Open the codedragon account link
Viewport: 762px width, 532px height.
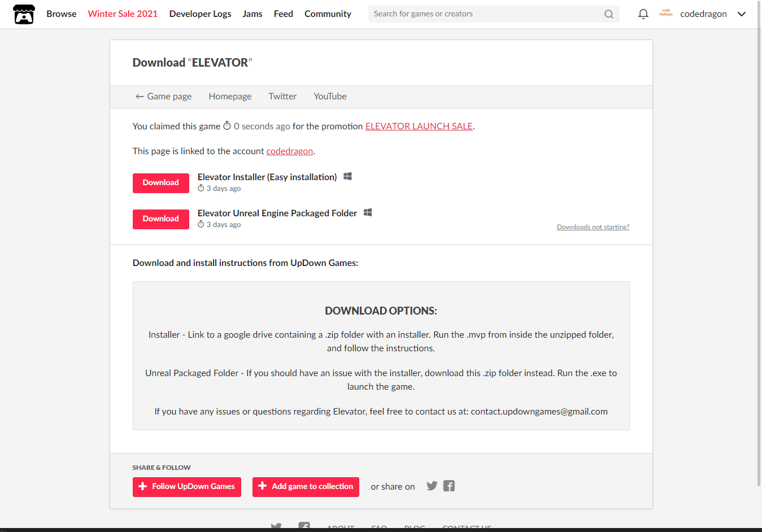click(x=290, y=151)
